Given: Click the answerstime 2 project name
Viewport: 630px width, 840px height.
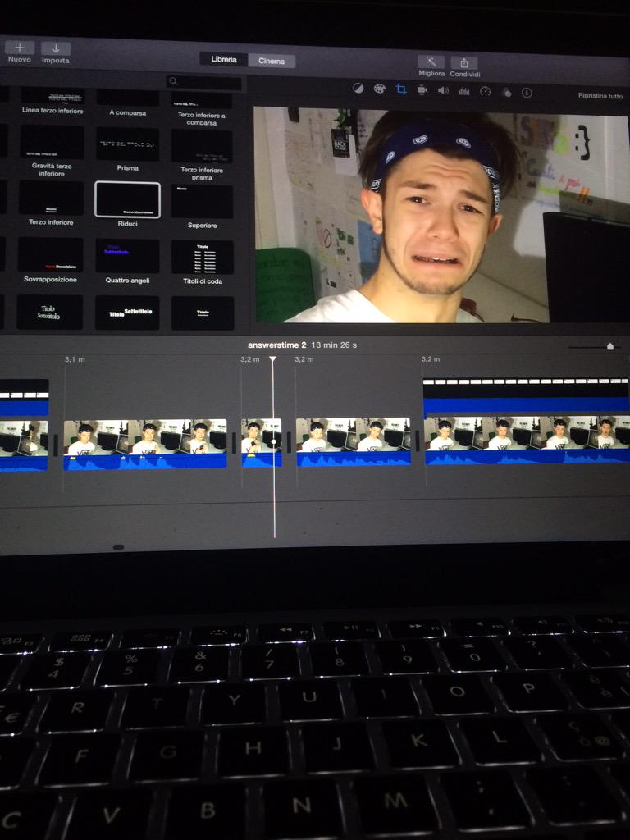Looking at the screenshot, I should tap(277, 345).
